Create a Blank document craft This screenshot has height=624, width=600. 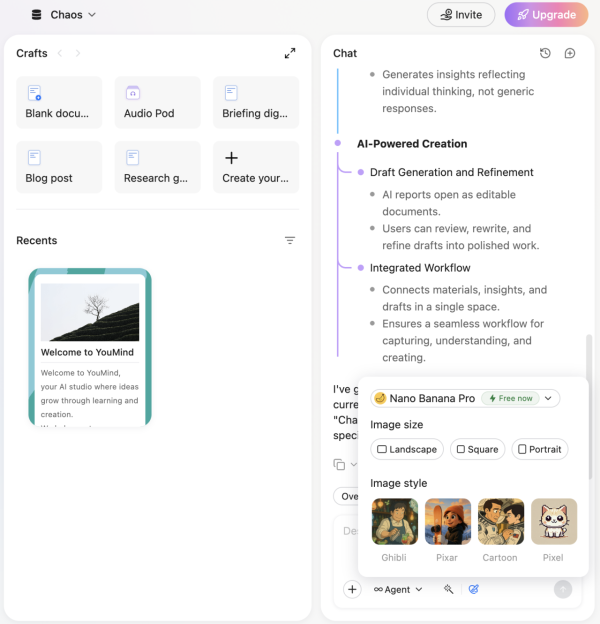coord(59,102)
